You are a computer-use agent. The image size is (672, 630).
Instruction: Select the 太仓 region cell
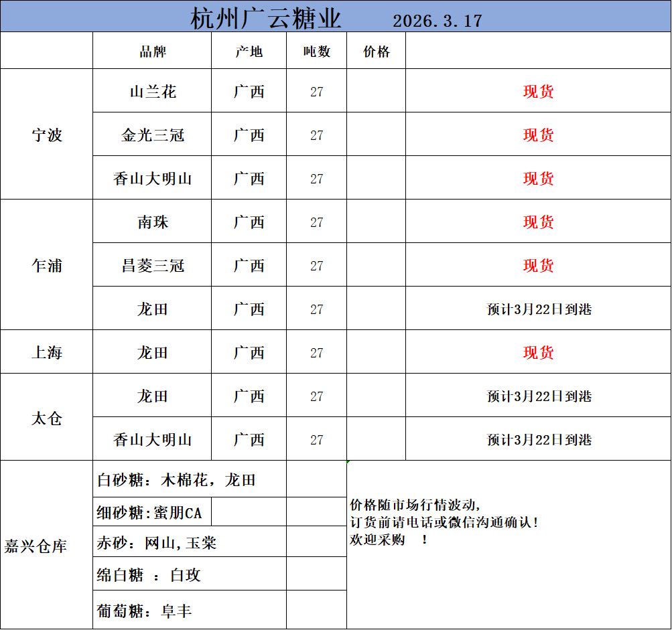pos(47,418)
